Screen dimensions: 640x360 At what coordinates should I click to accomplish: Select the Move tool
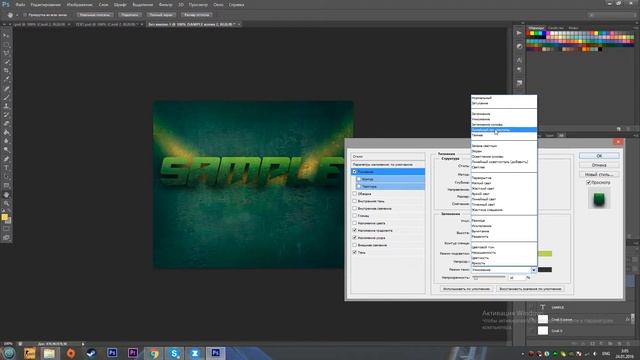pyautogui.click(x=6, y=36)
